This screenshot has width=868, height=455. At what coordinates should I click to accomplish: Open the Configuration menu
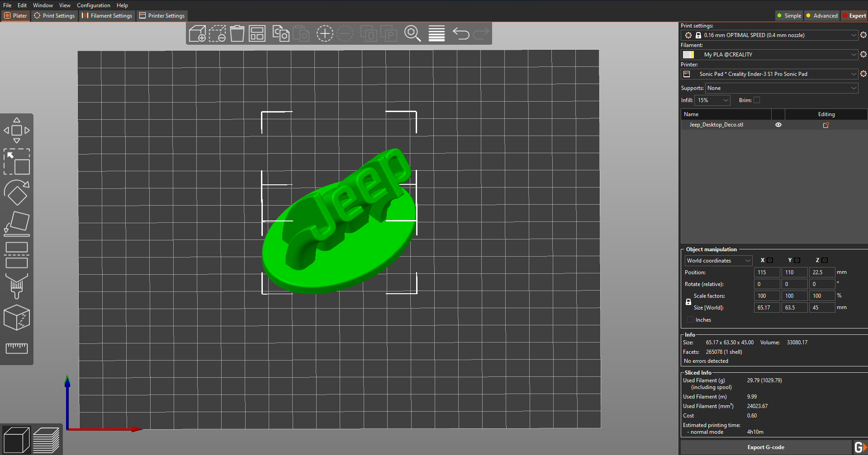coord(94,5)
